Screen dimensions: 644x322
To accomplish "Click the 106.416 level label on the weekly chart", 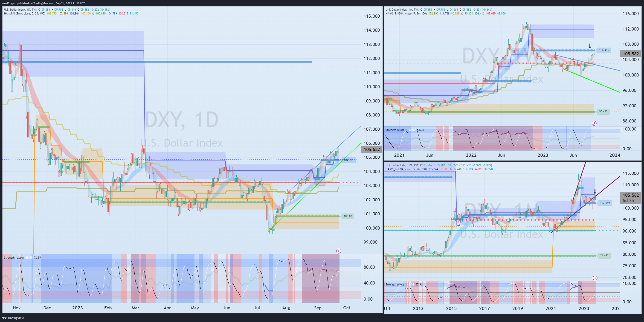I will coord(604,50).
